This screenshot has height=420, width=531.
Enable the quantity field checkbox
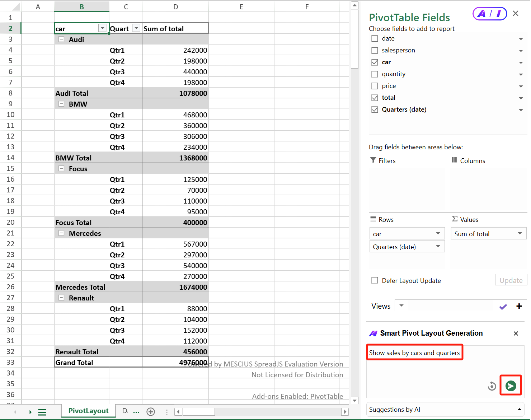(x=375, y=74)
